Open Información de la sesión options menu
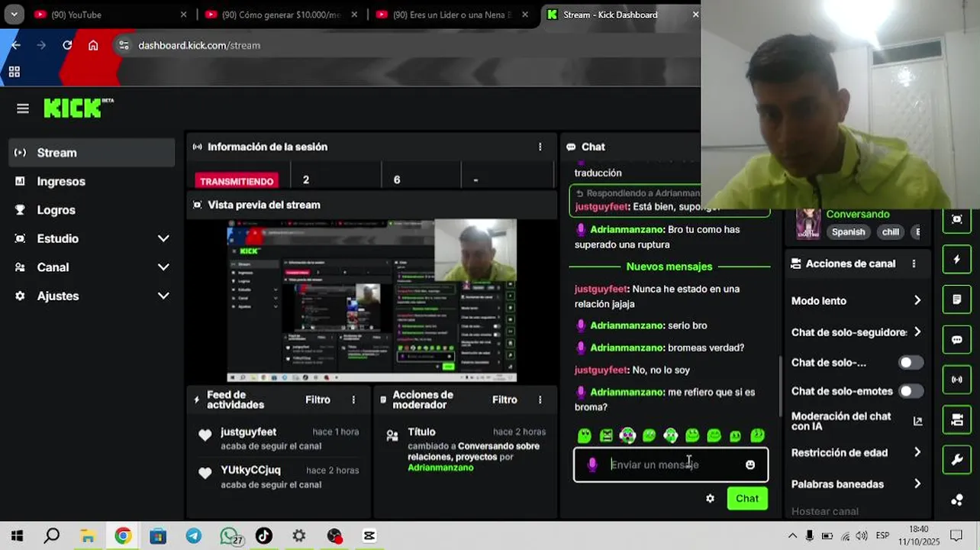Screen dimensions: 980x550 540,147
